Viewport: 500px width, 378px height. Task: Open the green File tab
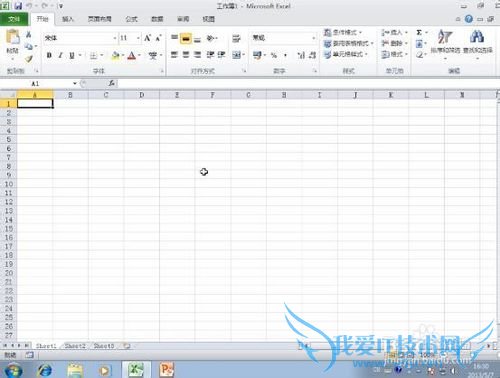[14, 19]
